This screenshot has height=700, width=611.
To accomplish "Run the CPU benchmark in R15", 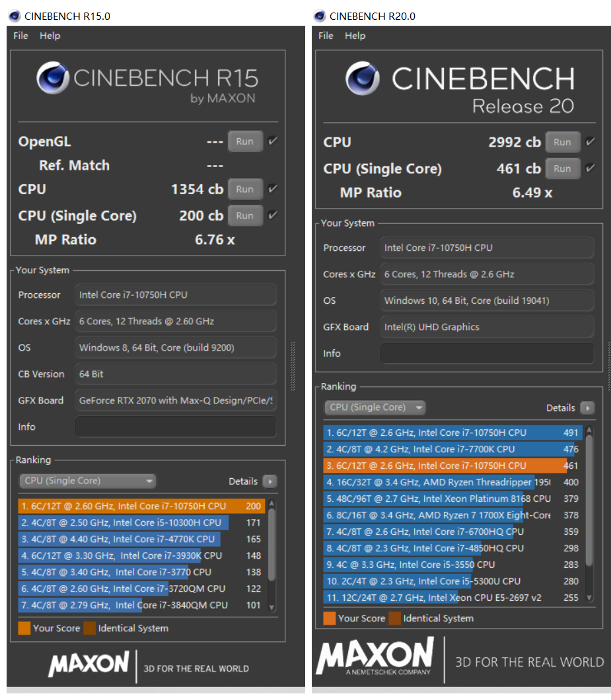I will tap(245, 190).
